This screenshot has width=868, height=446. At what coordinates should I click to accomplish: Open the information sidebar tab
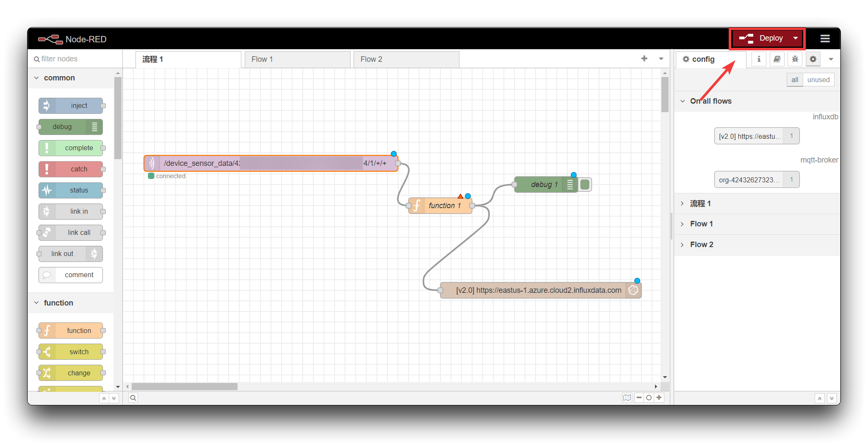tap(759, 59)
